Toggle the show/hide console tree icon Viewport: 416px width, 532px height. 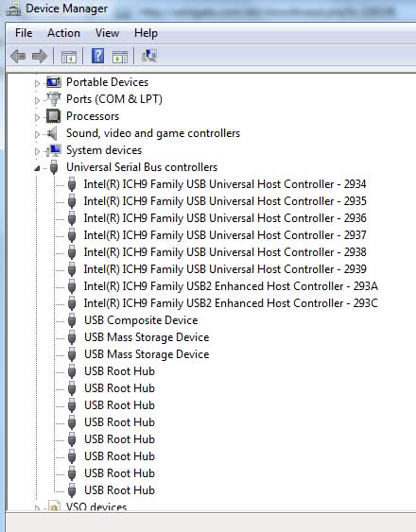pos(69,57)
